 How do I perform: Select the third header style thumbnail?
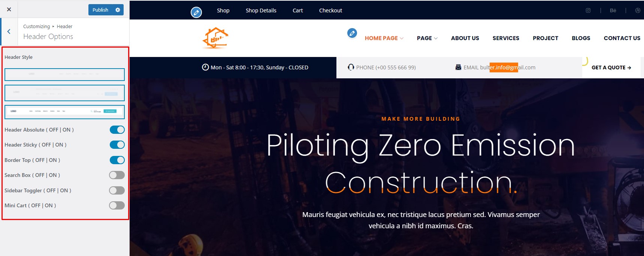coord(64,112)
